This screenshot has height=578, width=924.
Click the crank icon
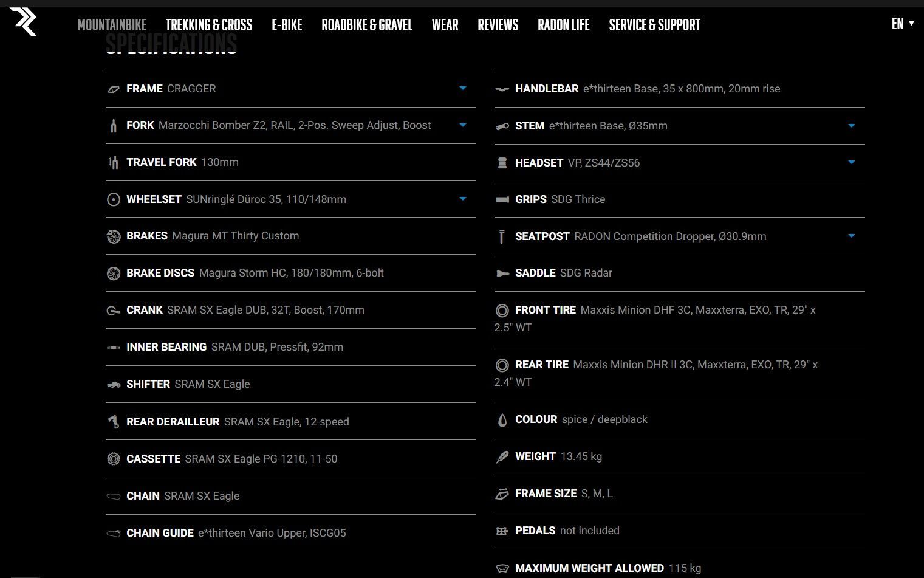click(114, 311)
